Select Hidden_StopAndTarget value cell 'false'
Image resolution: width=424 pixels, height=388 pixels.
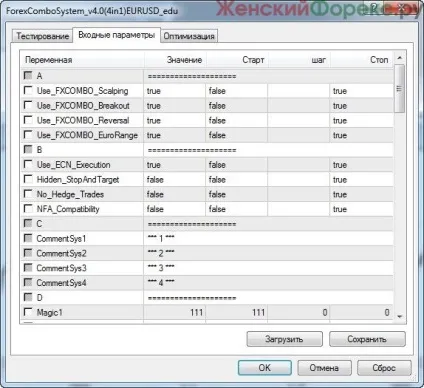coord(175,179)
